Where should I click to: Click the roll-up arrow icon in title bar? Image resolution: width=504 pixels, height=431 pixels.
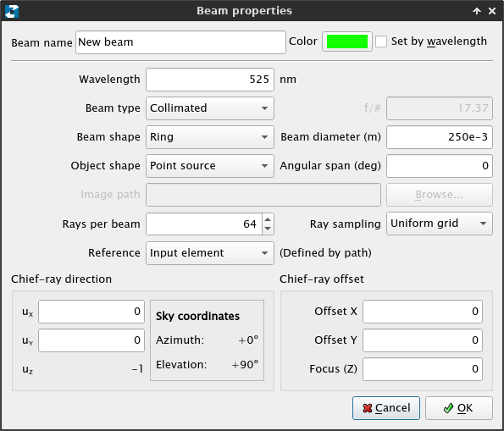pos(477,11)
